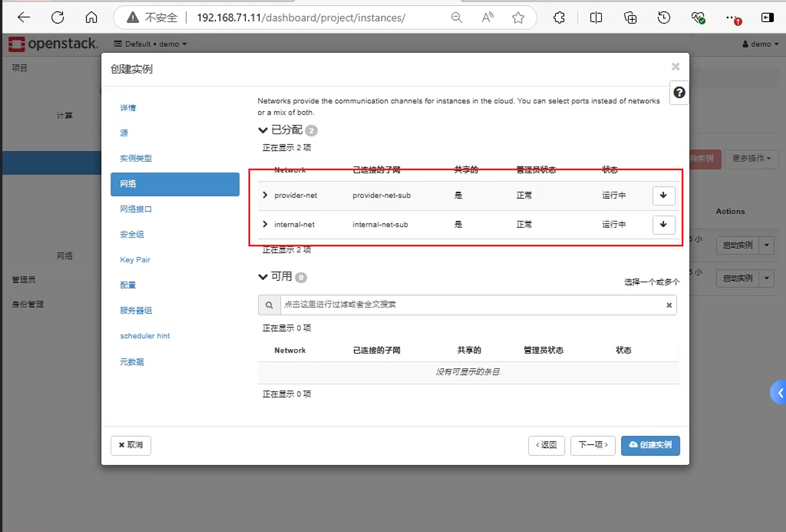Go back to the previous browser page

coord(24,17)
